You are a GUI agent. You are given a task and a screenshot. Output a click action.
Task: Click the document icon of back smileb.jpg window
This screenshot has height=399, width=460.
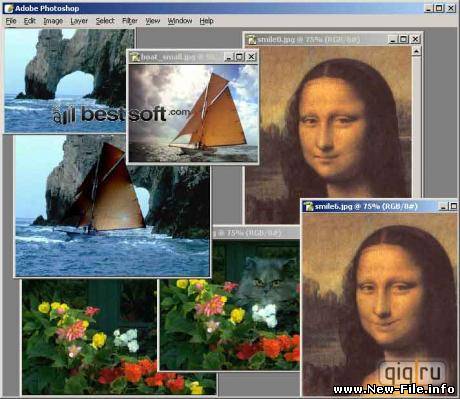251,40
